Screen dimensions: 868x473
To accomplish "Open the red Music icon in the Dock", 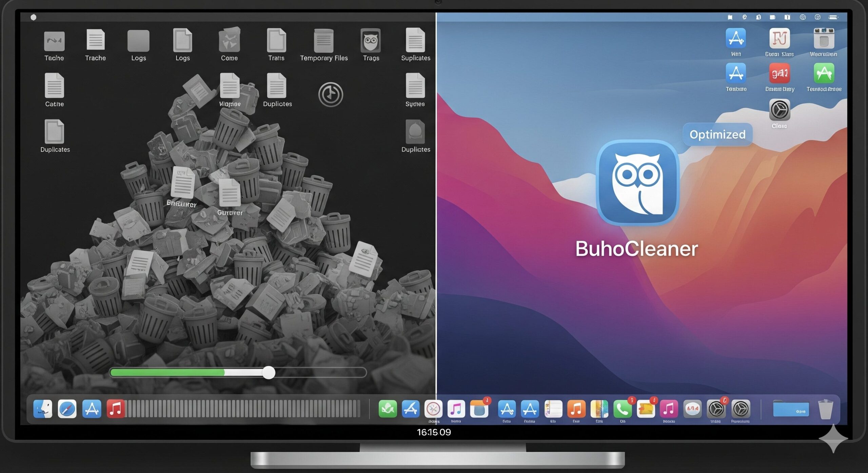I will (116, 409).
